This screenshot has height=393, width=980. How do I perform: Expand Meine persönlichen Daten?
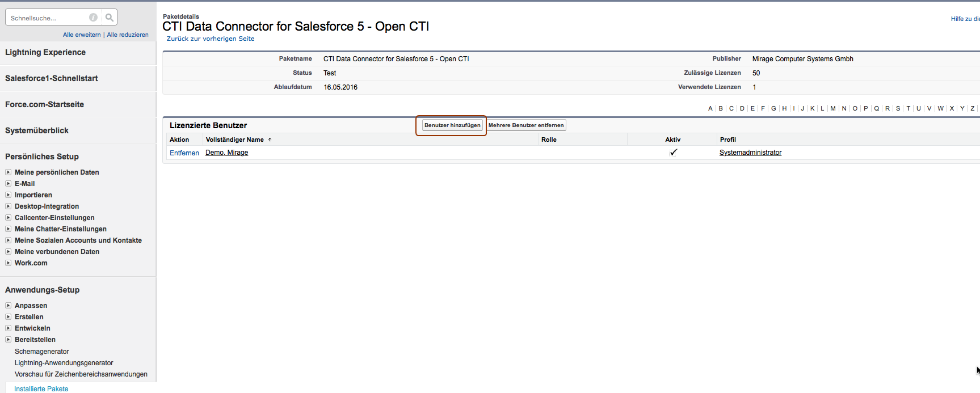[8, 172]
